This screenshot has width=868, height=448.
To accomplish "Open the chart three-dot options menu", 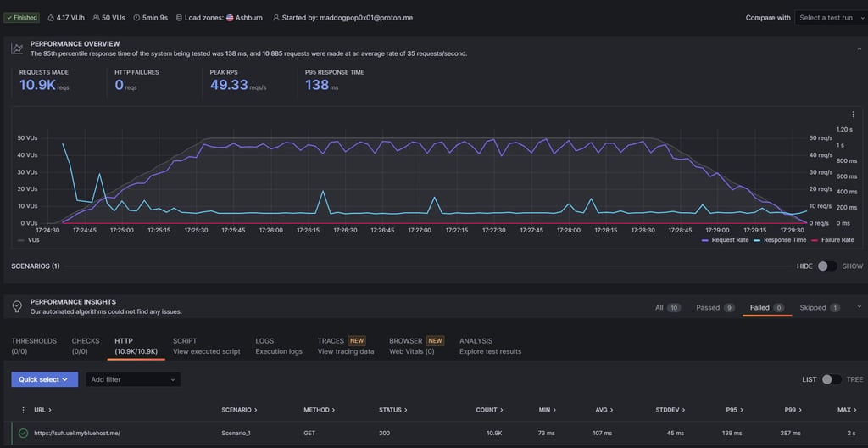I will tap(853, 115).
